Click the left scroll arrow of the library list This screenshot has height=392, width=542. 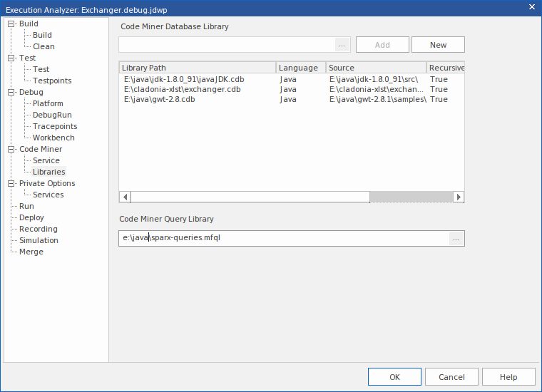125,197
